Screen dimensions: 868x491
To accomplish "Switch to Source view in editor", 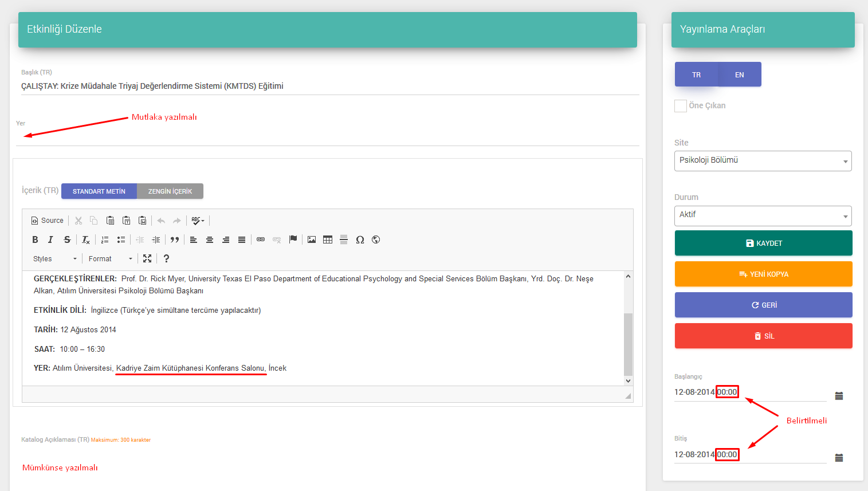I will click(47, 221).
